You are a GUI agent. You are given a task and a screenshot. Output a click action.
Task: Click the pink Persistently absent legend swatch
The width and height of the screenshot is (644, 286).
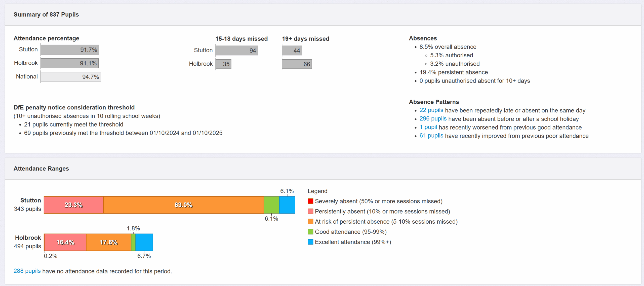coord(310,211)
